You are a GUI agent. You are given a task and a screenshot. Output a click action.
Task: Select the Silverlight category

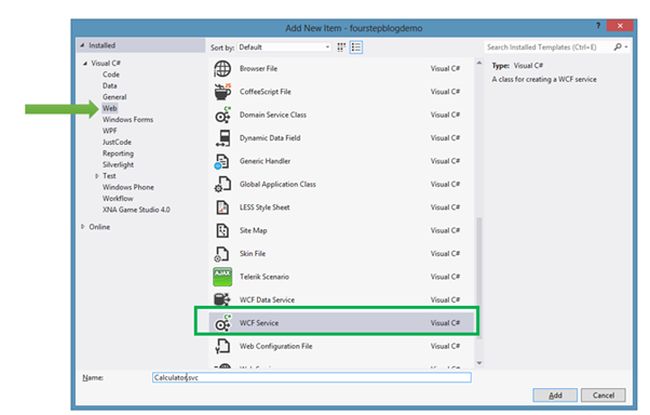pos(118,165)
